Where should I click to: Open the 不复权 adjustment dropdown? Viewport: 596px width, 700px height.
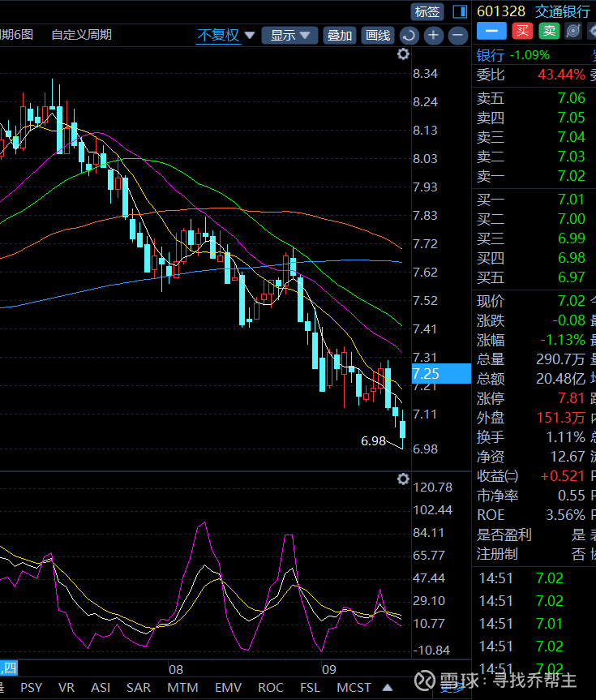click(x=225, y=35)
